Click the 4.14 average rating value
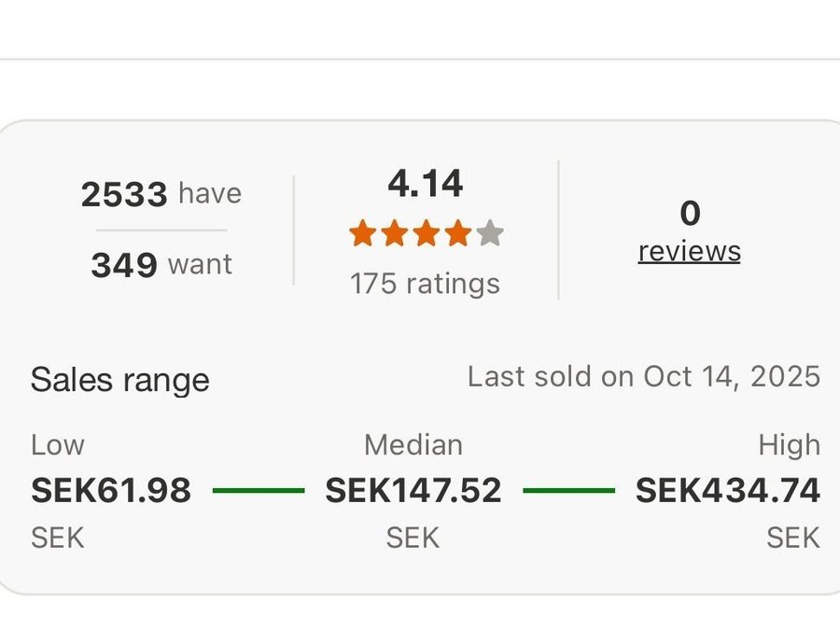 tap(426, 185)
